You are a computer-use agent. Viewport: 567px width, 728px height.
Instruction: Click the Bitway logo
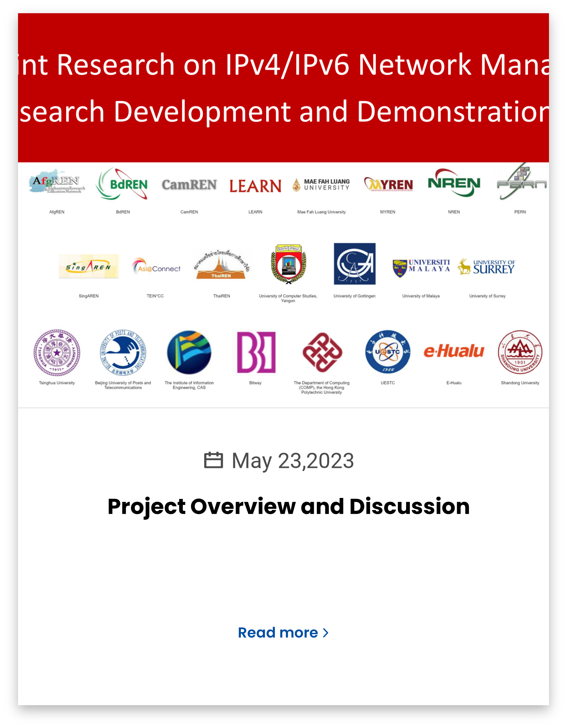click(256, 352)
